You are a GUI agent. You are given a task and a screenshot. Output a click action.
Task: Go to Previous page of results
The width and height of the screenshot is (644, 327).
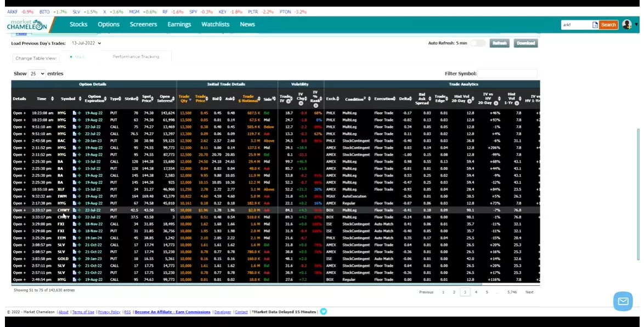[426, 292]
